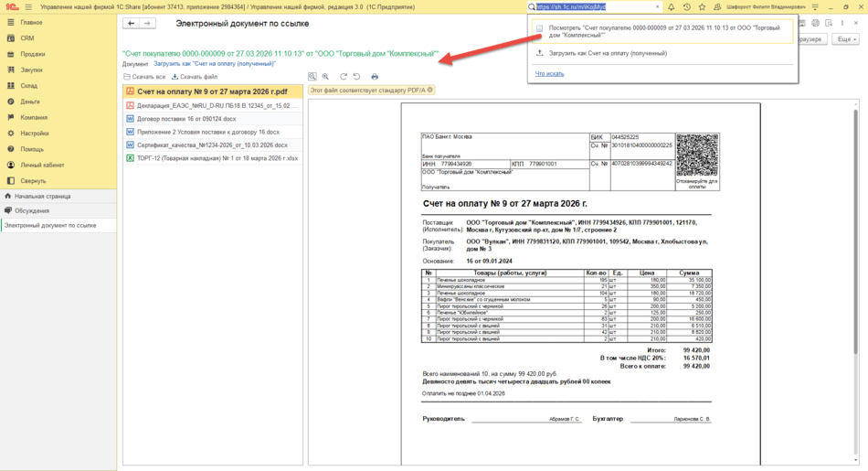This screenshot has height=471, width=868.
Task: Rotate document counterclockwise
Action: [x=357, y=77]
